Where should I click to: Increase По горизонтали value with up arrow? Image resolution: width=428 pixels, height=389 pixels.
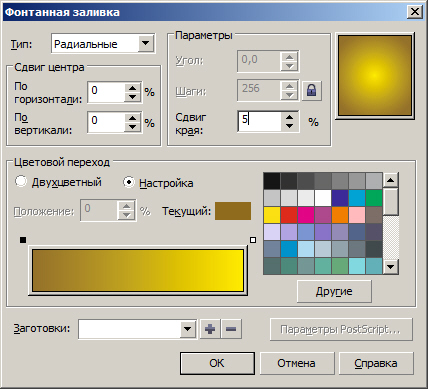[x=132, y=88]
